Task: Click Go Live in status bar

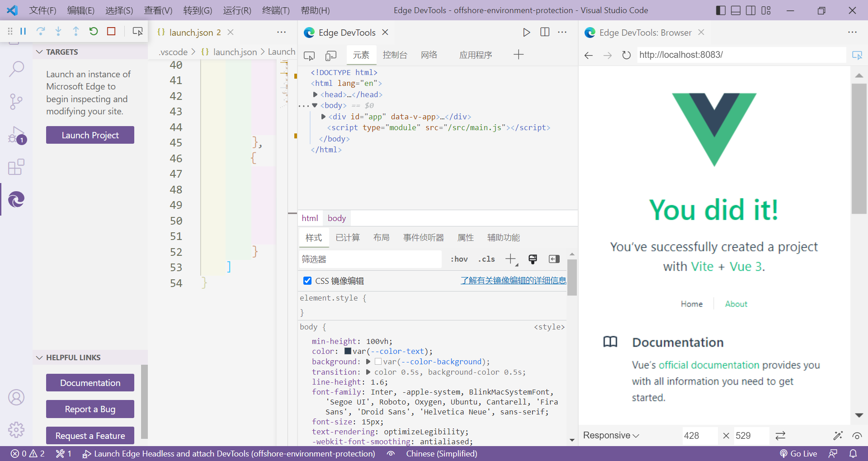Action: [x=798, y=454]
